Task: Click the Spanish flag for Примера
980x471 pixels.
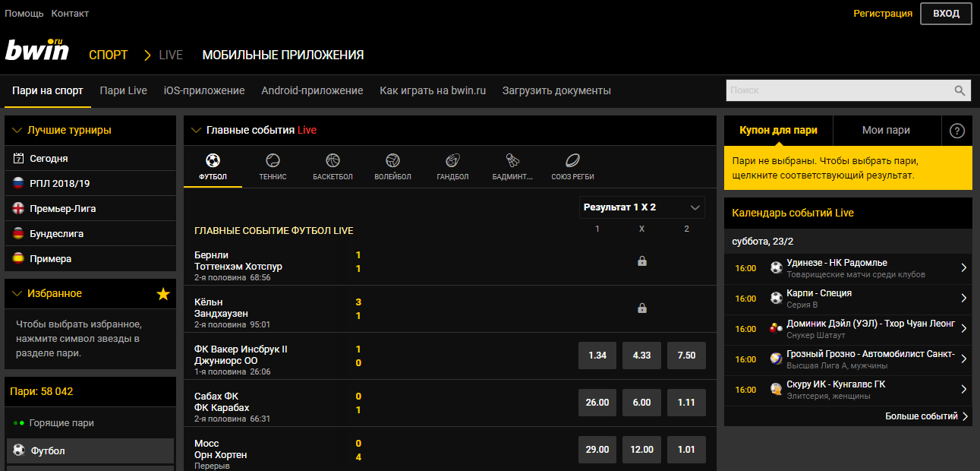Action: click(18, 258)
